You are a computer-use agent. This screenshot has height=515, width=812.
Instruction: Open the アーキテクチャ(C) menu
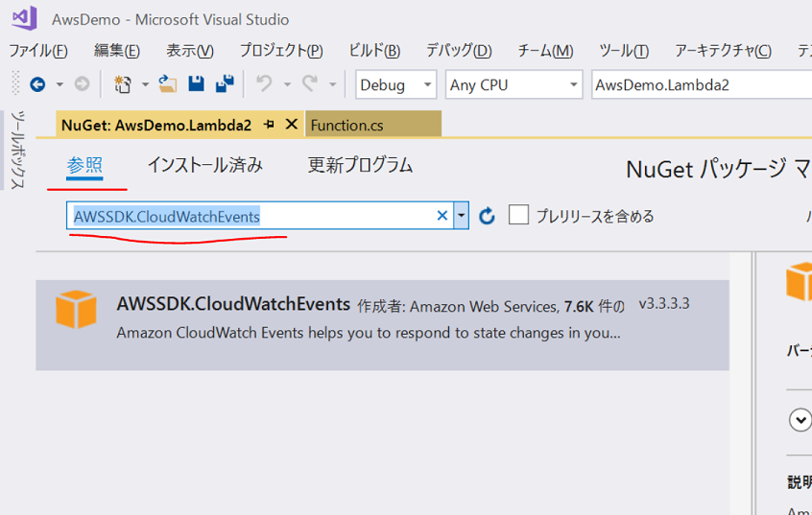(x=723, y=51)
